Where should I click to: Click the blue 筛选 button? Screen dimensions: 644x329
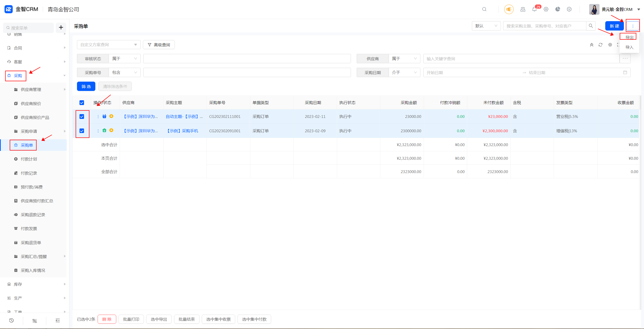pyautogui.click(x=86, y=86)
